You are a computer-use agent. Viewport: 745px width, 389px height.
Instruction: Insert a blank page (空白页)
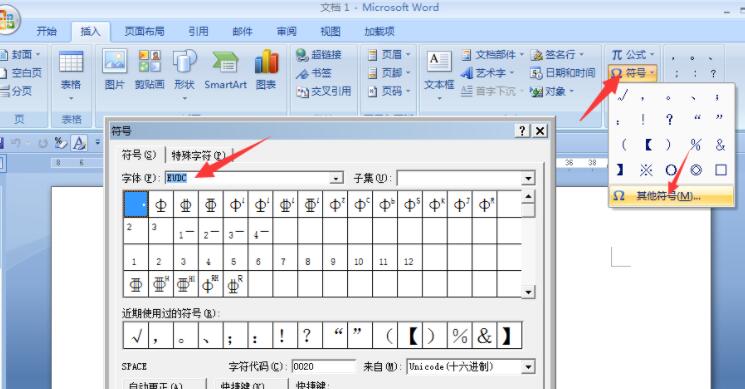[21, 73]
